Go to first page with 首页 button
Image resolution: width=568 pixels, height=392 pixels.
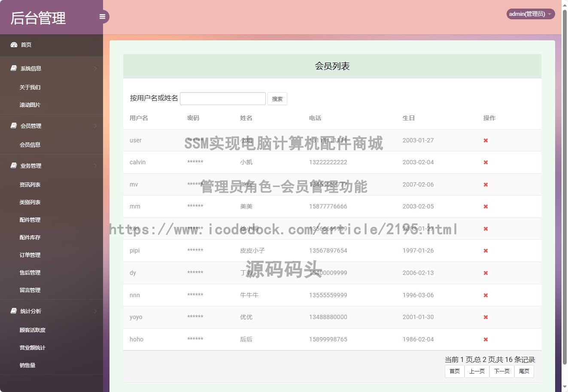pos(455,371)
